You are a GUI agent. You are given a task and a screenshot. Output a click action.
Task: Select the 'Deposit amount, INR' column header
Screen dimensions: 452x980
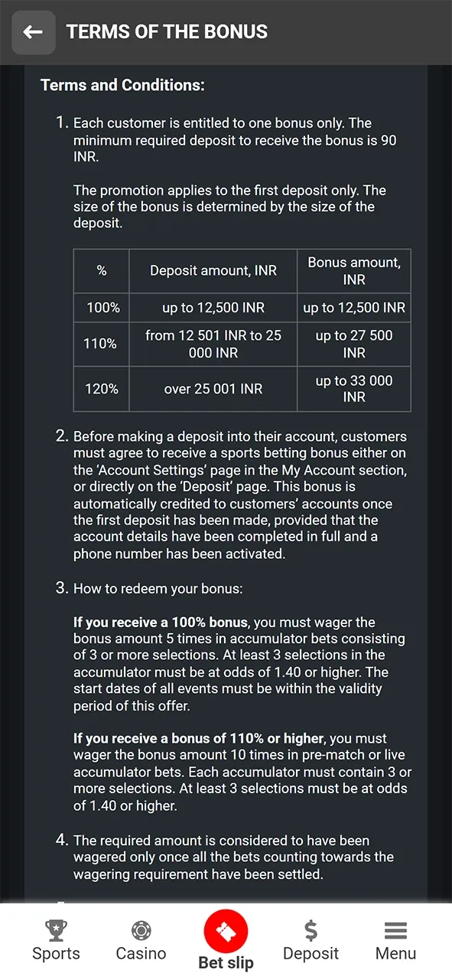(x=213, y=270)
